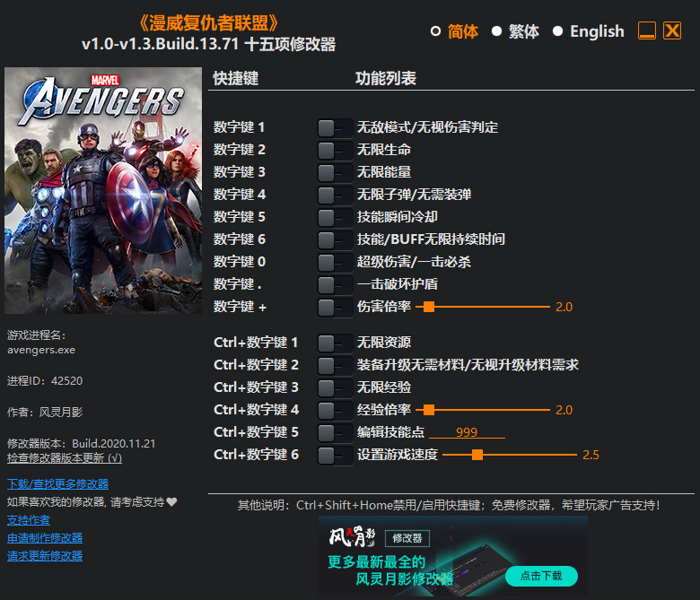Click the 进程ID: 42520 text
This screenshot has height=600, width=700.
point(45,381)
